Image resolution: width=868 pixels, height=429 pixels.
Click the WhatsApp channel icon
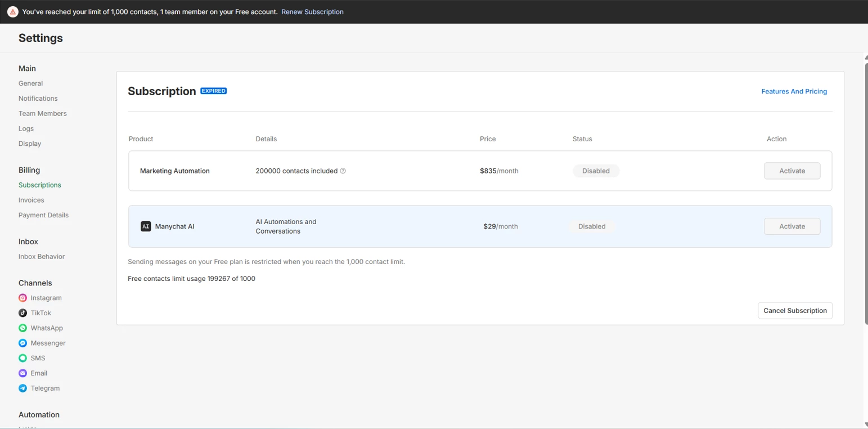coord(23,328)
